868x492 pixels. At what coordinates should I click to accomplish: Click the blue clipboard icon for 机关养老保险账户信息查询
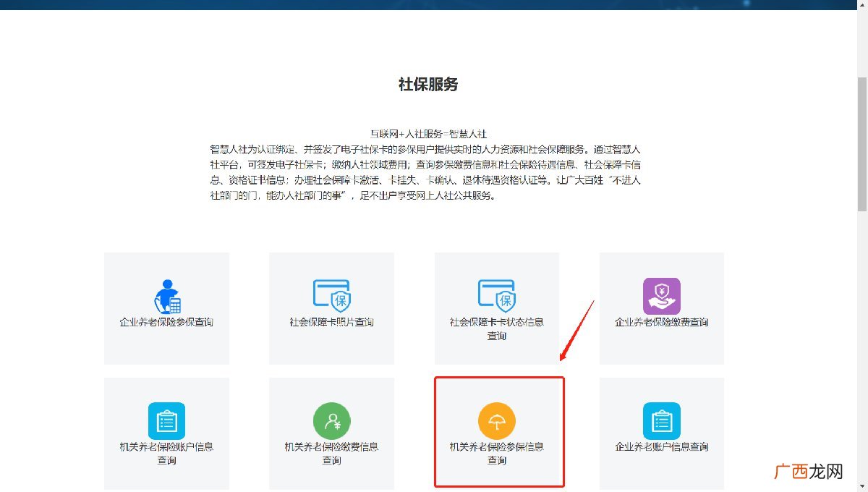(x=167, y=420)
